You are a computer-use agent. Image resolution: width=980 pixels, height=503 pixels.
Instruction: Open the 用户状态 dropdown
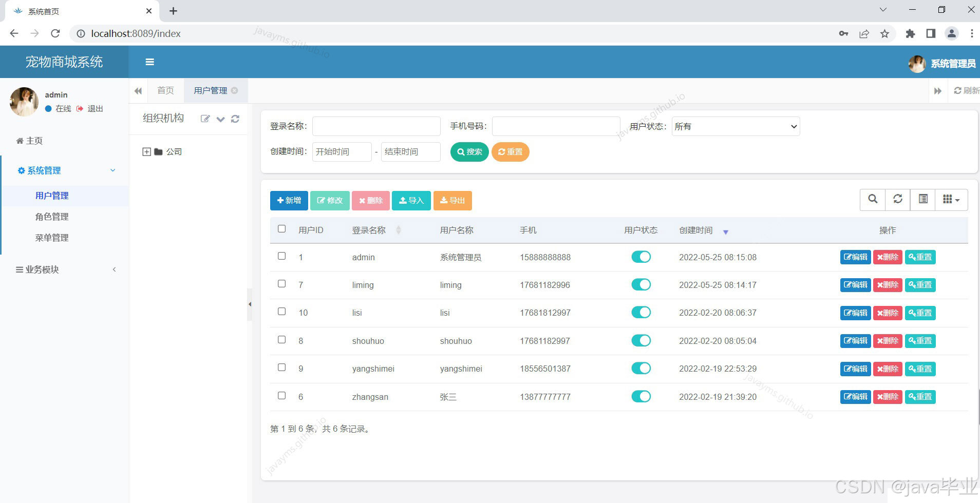click(736, 126)
